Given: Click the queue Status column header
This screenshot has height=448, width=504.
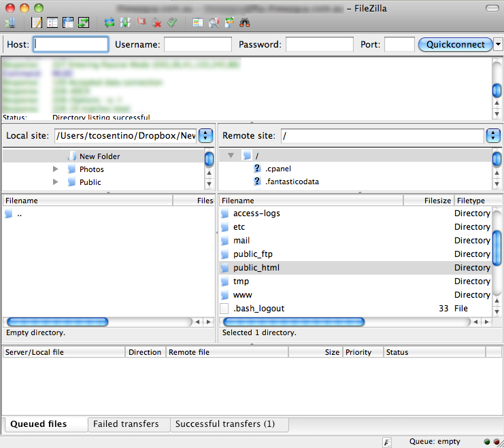Looking at the screenshot, I should (x=434, y=352).
